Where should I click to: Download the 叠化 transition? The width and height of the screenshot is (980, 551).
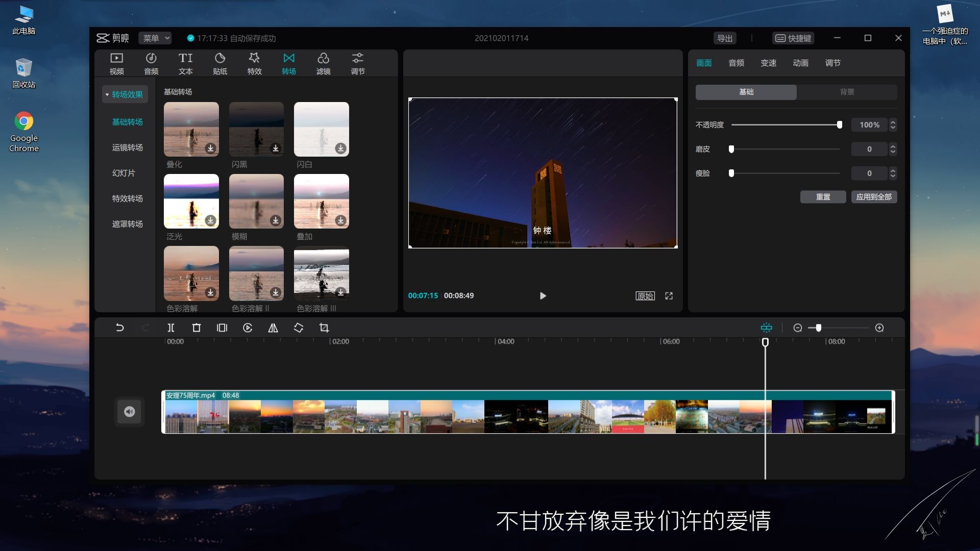pyautogui.click(x=210, y=148)
